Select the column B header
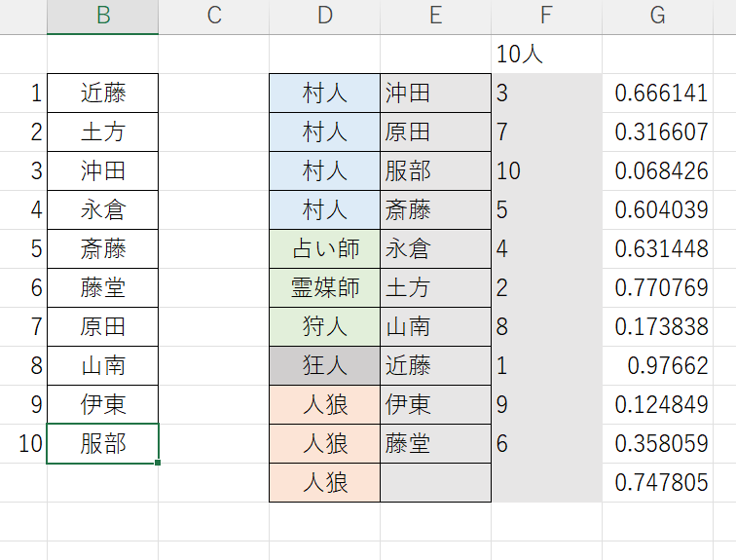 [x=102, y=16]
